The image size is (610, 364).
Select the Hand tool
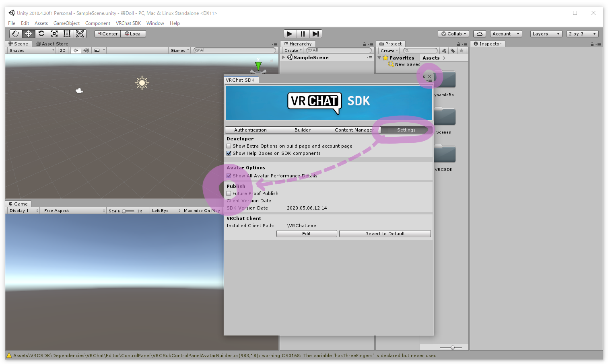pyautogui.click(x=15, y=34)
